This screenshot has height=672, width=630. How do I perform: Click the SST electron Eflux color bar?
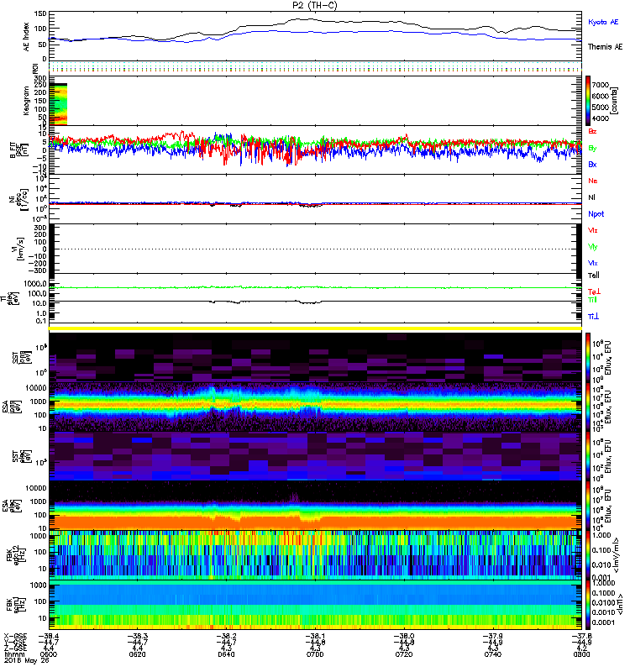(x=588, y=456)
